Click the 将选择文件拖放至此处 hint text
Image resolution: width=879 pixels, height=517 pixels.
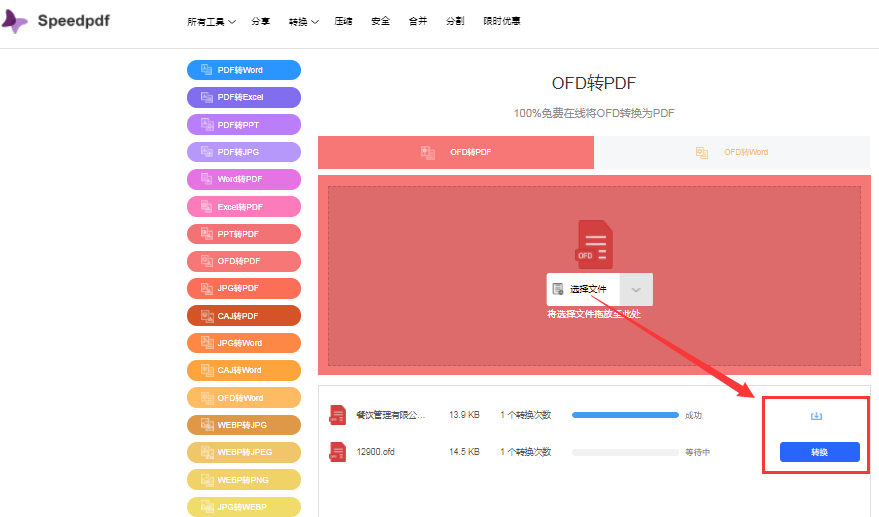click(x=594, y=314)
